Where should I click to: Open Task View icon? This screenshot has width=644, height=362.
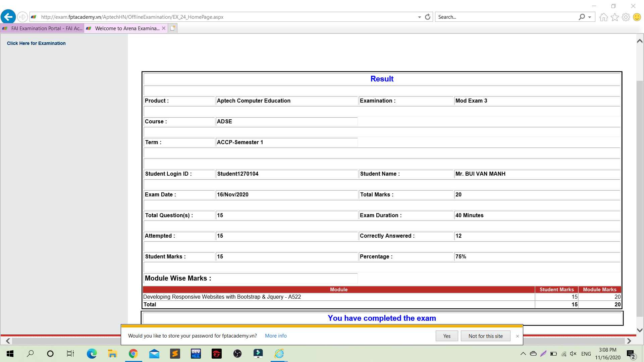click(x=70, y=354)
